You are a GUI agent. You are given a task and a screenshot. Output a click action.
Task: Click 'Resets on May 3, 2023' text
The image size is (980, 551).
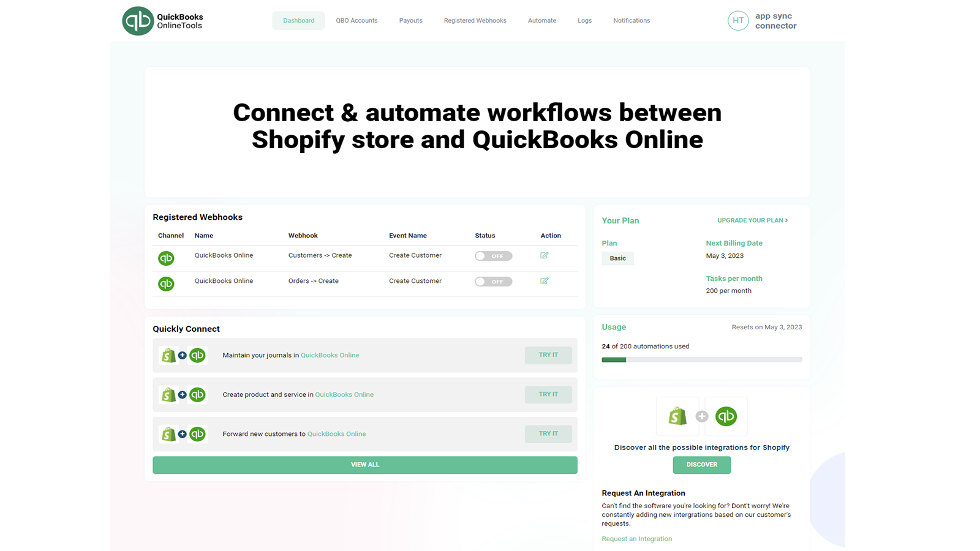767,327
